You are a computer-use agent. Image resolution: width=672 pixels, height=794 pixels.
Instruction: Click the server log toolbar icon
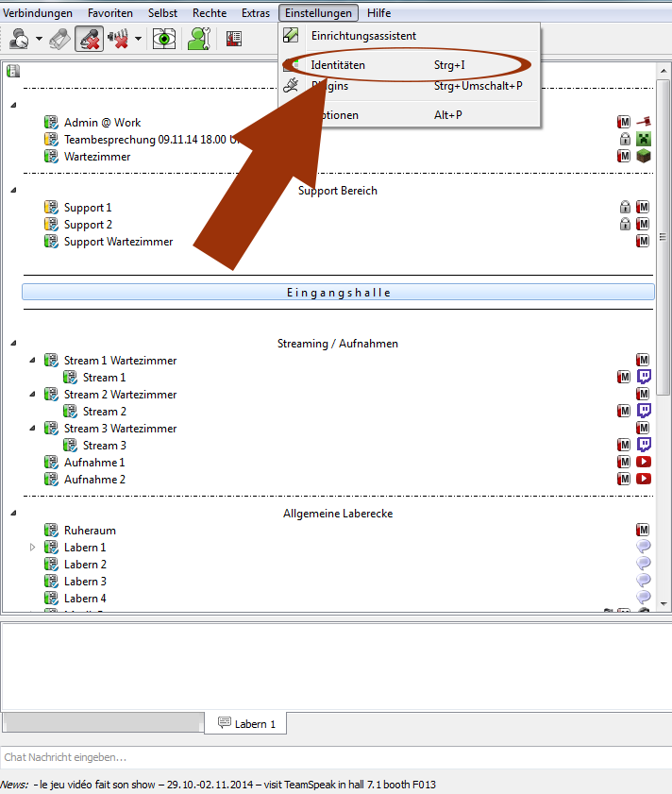tap(233, 39)
